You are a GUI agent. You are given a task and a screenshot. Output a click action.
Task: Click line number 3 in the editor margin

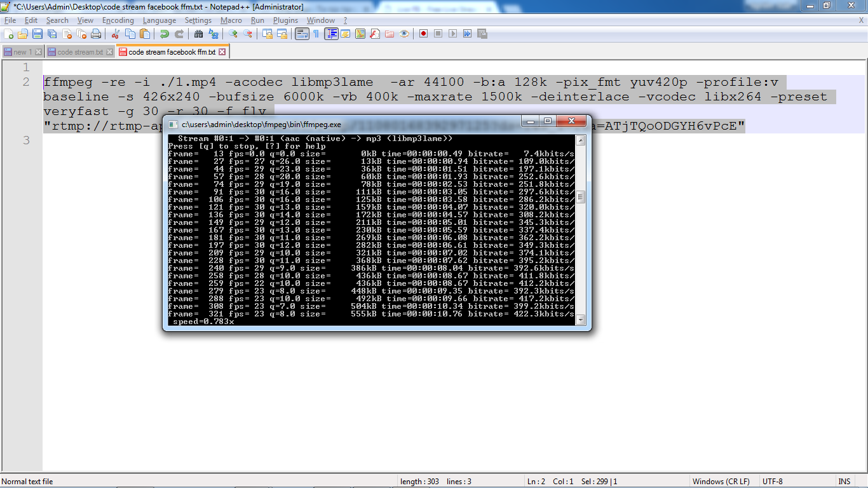[26, 140]
